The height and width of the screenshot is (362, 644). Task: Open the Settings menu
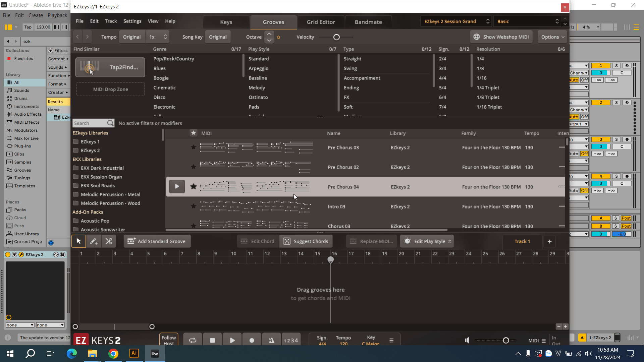pos(132,21)
